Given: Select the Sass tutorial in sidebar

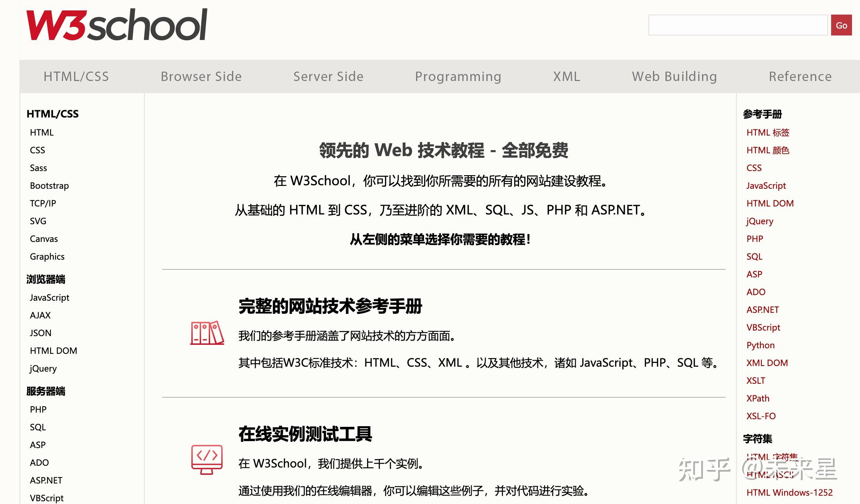Looking at the screenshot, I should [38, 168].
